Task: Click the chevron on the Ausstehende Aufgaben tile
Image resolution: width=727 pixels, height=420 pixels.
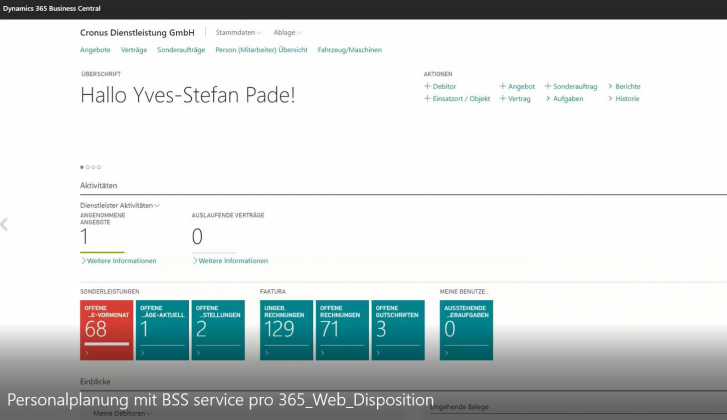Action: pos(447,353)
